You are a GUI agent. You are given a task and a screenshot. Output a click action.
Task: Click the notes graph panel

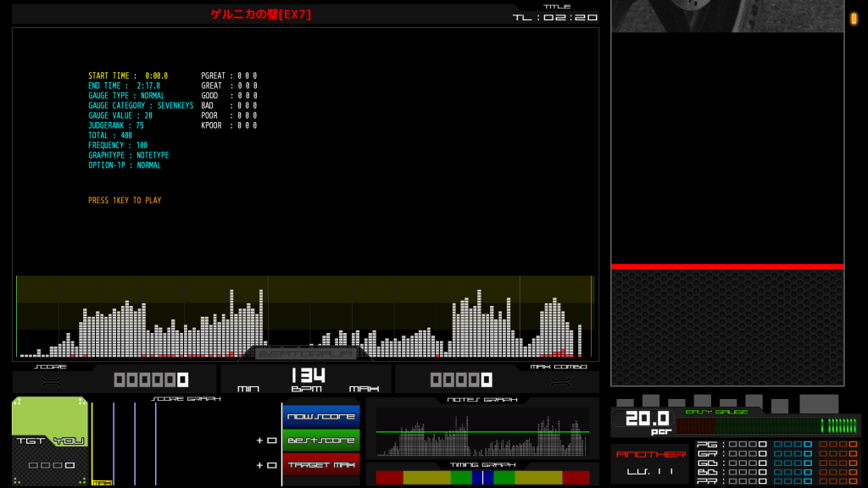click(x=482, y=432)
